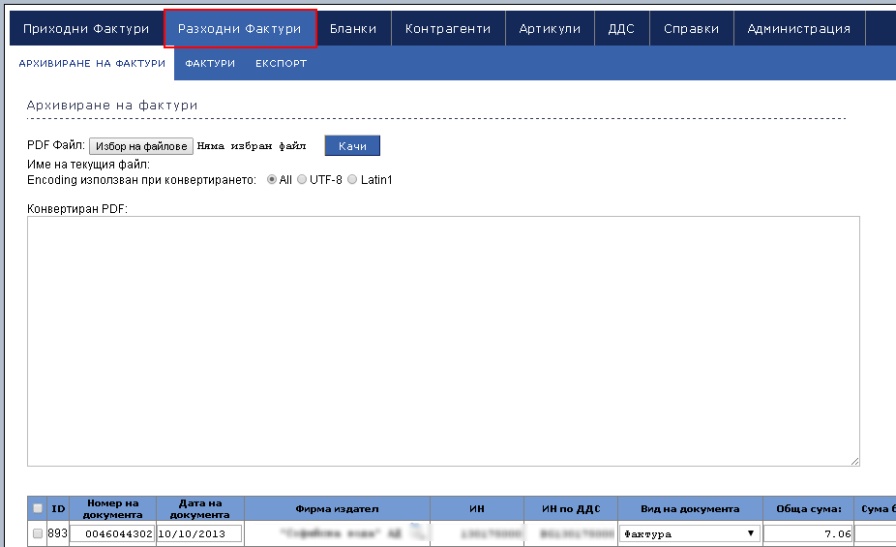
Task: Click the Качи upload button
Action: [352, 146]
